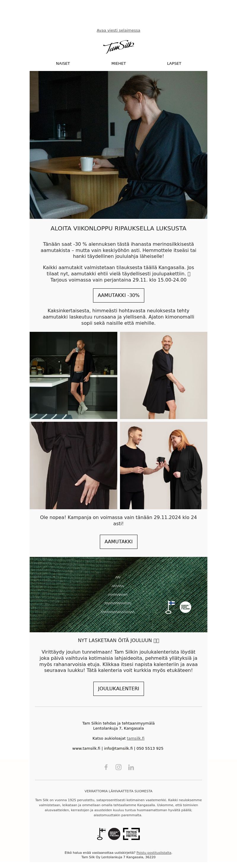237x868 pixels.
Task: Click the Poistu postituslistalta unsubscribe link
Action: point(154,853)
